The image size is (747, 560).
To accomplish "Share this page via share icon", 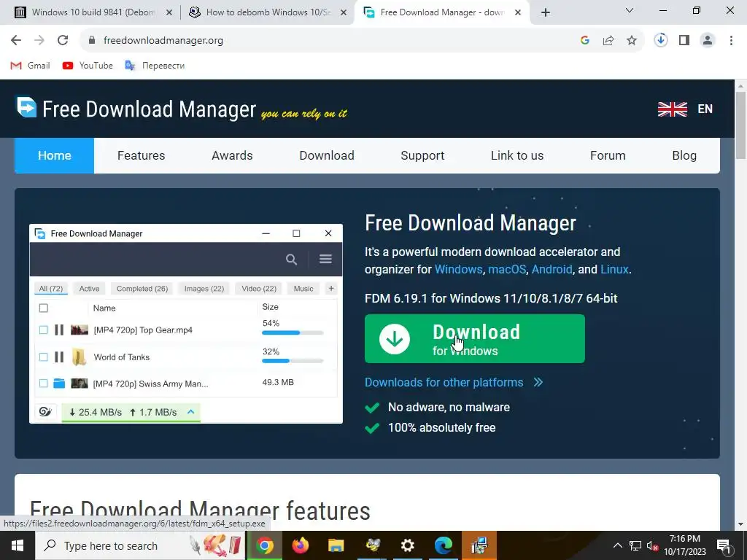I will [608, 41].
